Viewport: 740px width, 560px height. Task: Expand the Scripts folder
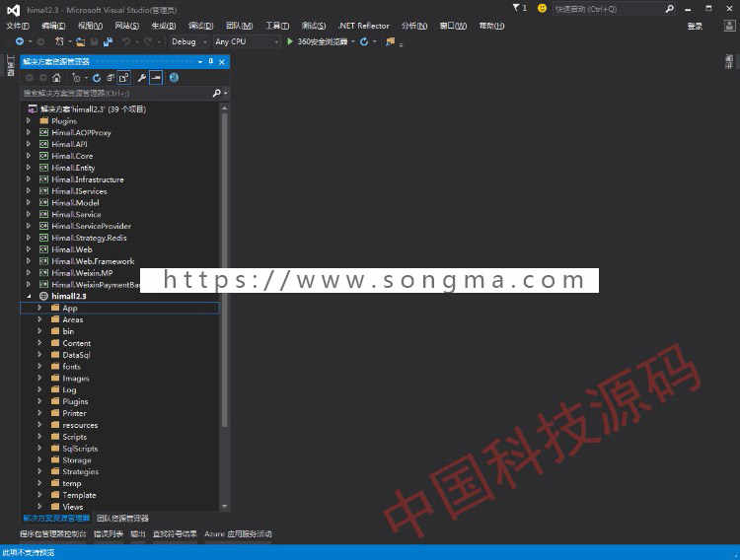[x=39, y=437]
